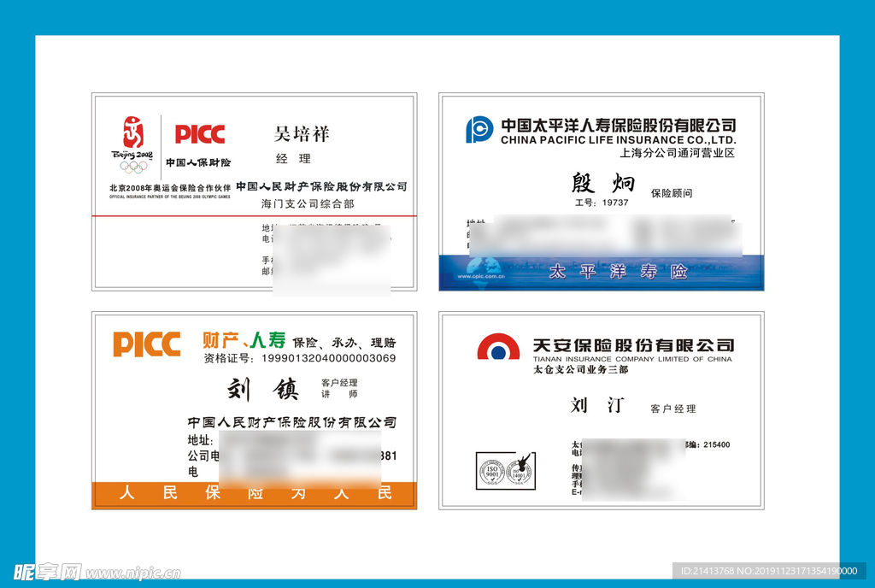Click the Beijing 2008 Olympic emblem
875x588 pixels.
point(132,144)
